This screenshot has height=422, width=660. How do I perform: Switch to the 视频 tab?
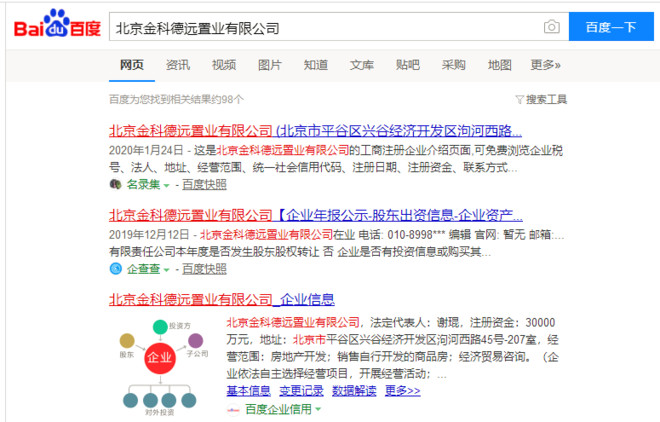pyautogui.click(x=224, y=65)
